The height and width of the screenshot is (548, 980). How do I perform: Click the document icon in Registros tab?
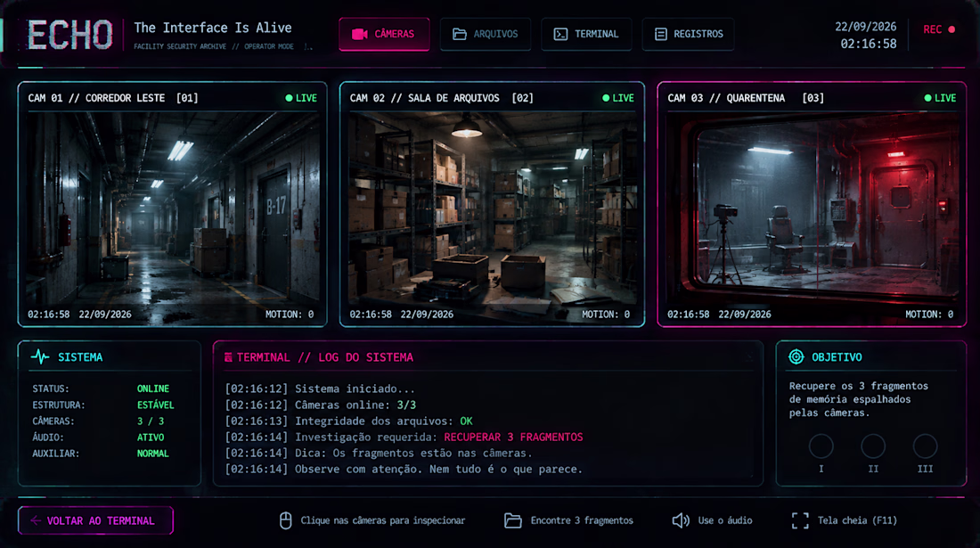tap(661, 34)
